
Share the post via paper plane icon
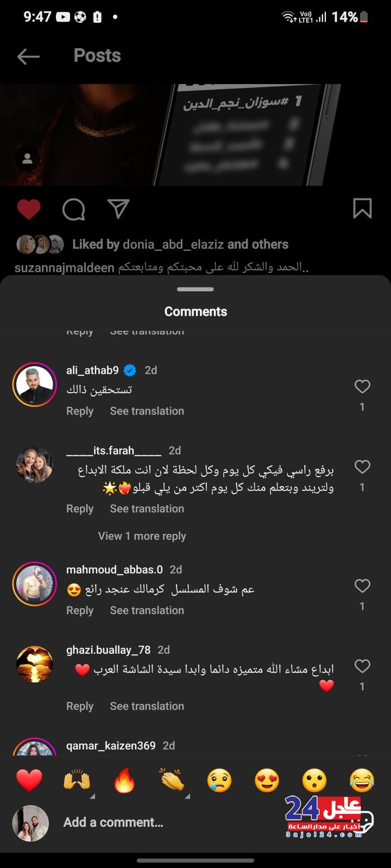tap(118, 209)
